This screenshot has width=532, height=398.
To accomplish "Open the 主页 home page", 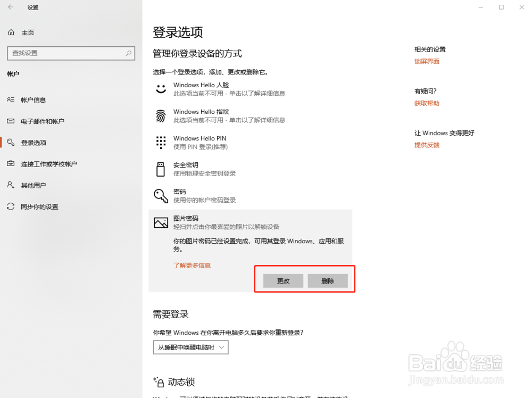I will click(x=28, y=32).
